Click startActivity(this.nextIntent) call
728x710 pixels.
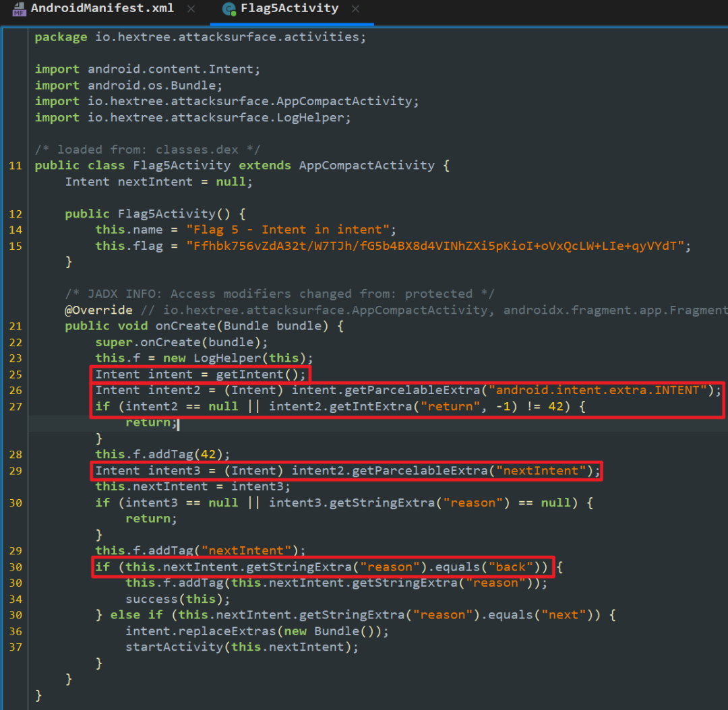coord(242,647)
